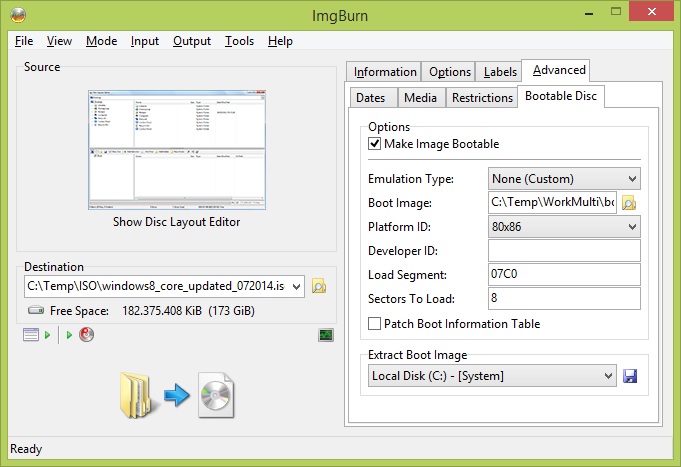
Task: Start build with folder-to-disc image button
Action: [x=176, y=395]
